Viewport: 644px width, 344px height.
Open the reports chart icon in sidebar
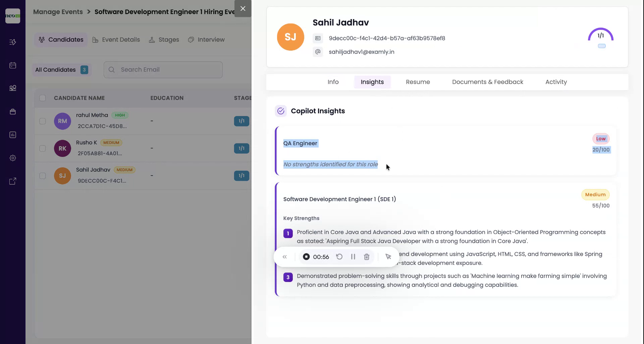point(13,135)
